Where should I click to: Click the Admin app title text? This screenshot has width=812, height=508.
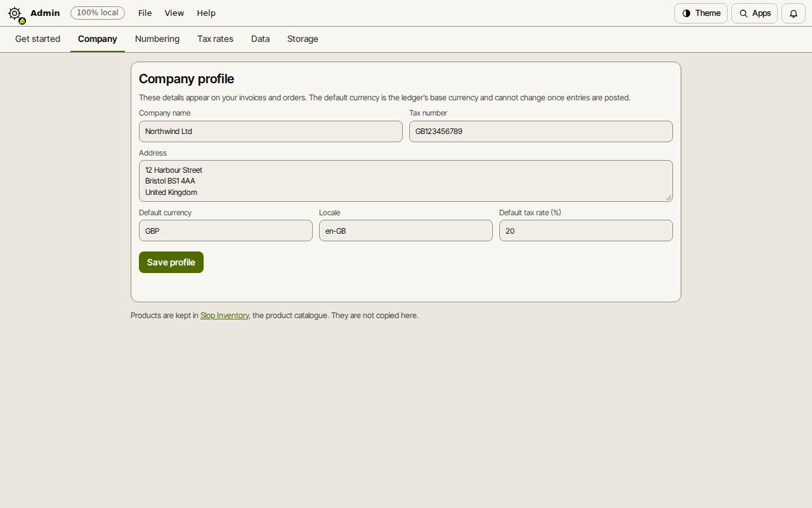45,13
